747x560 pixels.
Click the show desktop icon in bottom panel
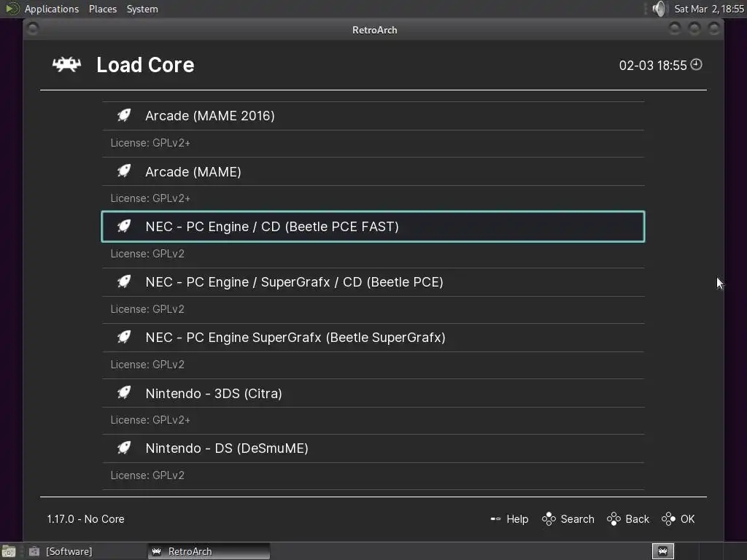click(x=8, y=551)
